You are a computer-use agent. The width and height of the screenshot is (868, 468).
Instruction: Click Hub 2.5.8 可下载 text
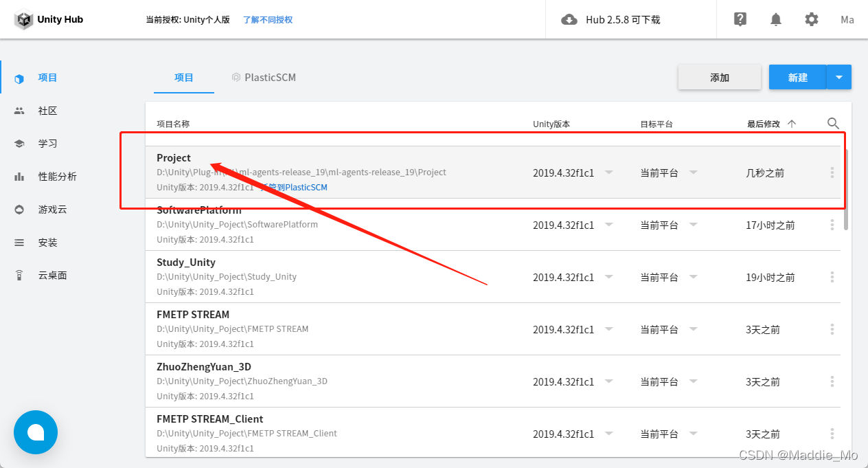click(x=623, y=20)
